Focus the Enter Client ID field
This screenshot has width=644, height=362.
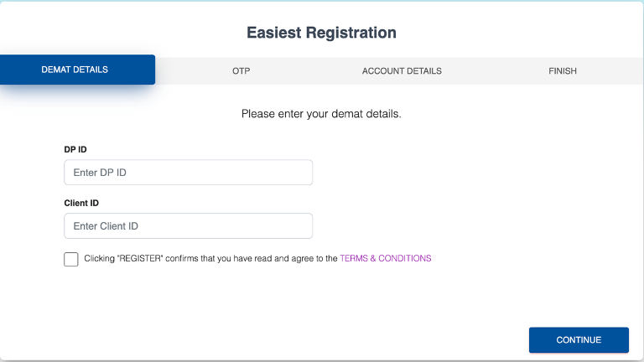(188, 226)
